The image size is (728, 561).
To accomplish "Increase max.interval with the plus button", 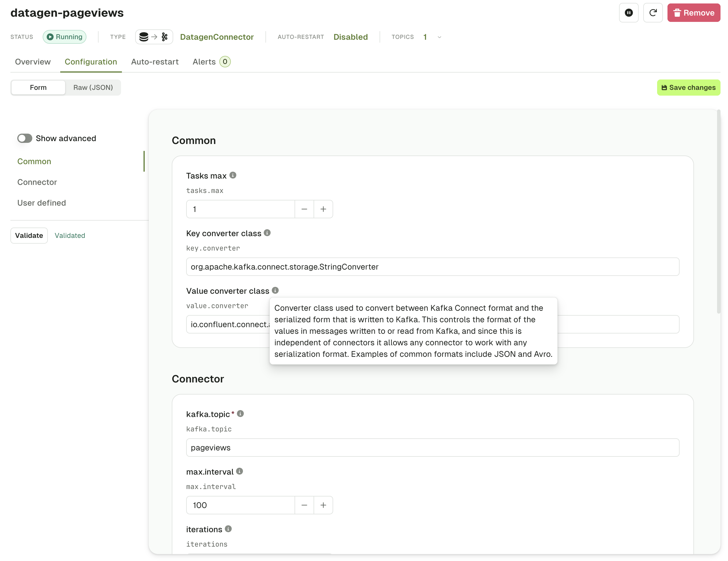I will pos(323,505).
